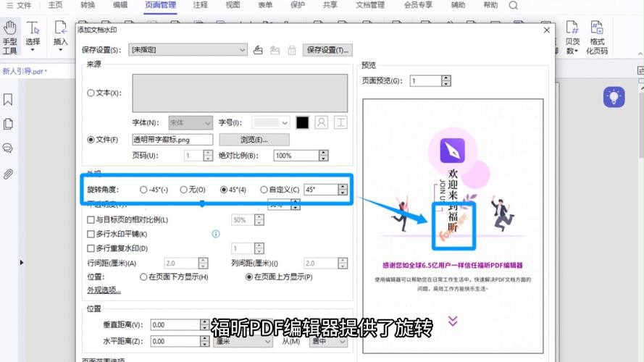644x362 pixels.
Task: Select custom rotation radio
Action: click(x=264, y=190)
